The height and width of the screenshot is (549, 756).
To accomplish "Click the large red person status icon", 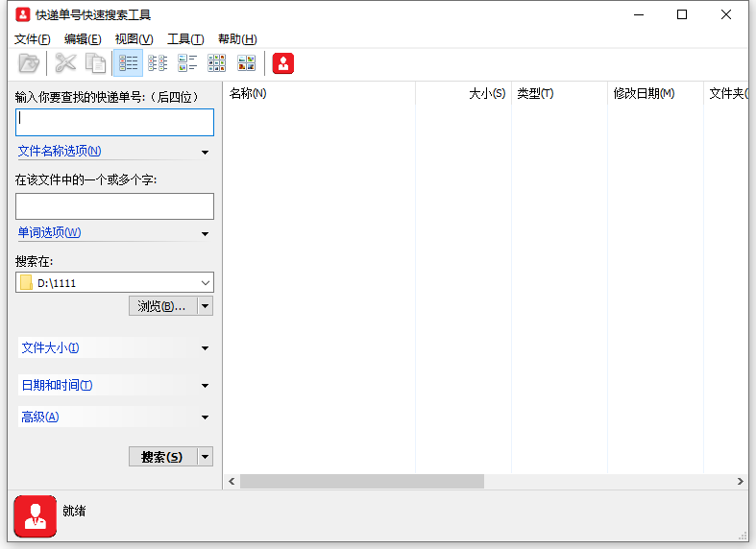I will tap(36, 516).
